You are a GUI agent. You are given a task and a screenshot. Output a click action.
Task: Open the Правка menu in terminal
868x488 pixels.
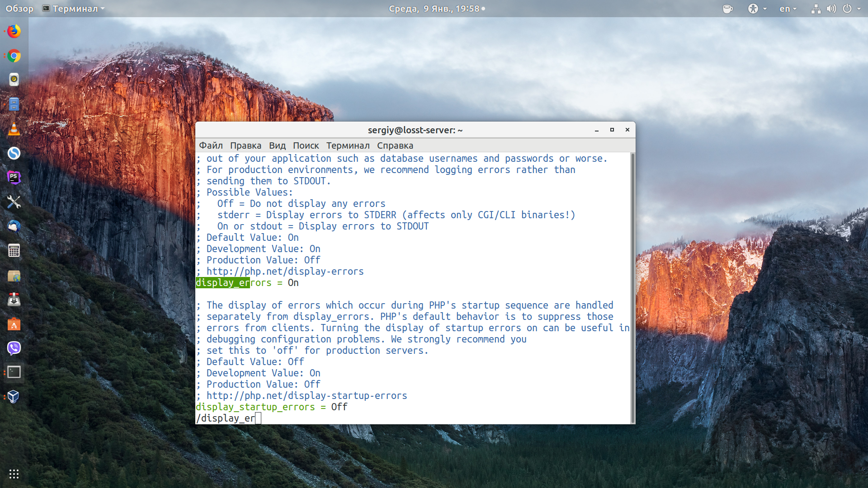pos(245,145)
